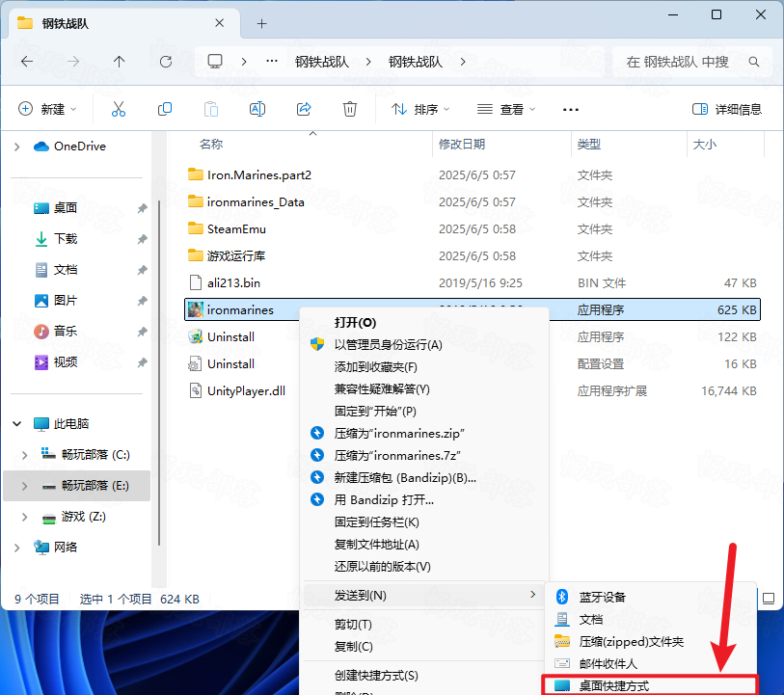The height and width of the screenshot is (695, 784).
Task: Open the 发送到(N) submenu
Action: click(424, 595)
